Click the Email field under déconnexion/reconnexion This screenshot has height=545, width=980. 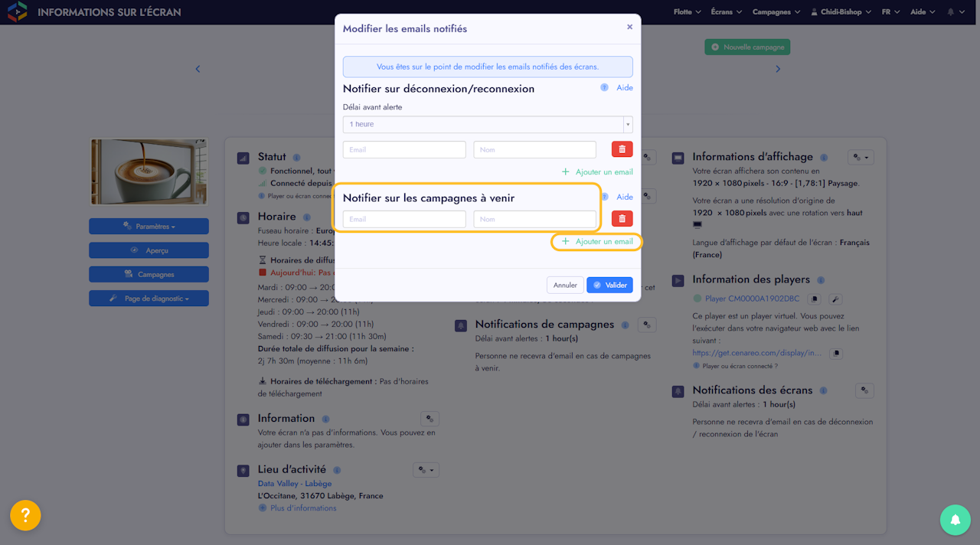[404, 150]
